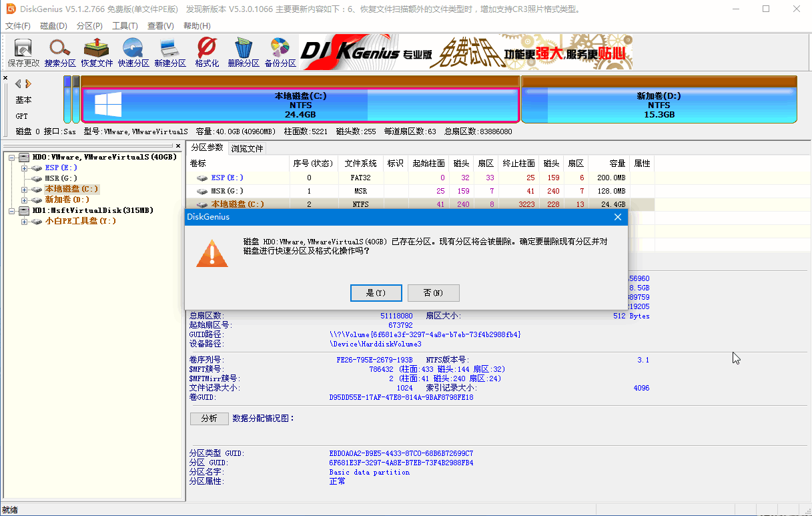Viewport: 812px width, 516px height.
Task: Click the 保存更改 (save changes) toolbar icon
Action: (x=22, y=52)
